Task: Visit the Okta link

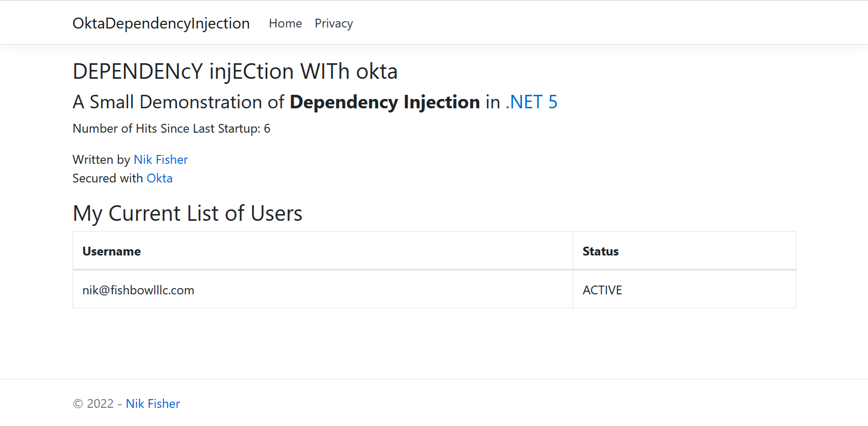Action: coord(159,178)
